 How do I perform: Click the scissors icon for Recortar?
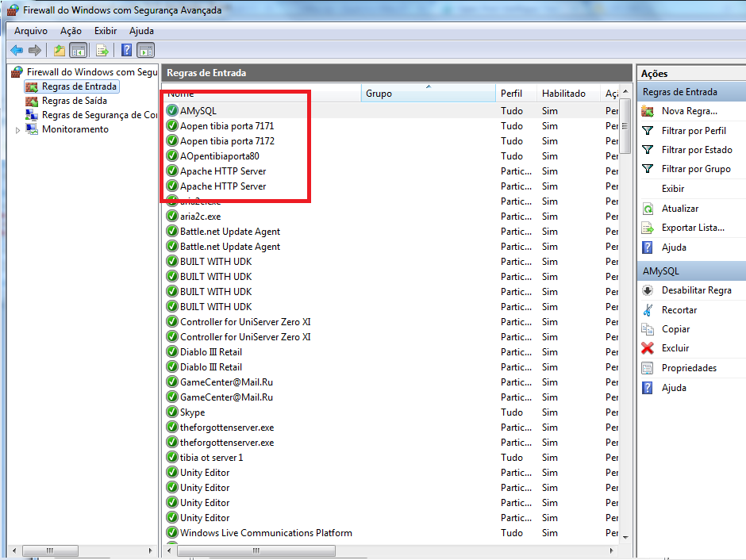coord(648,310)
